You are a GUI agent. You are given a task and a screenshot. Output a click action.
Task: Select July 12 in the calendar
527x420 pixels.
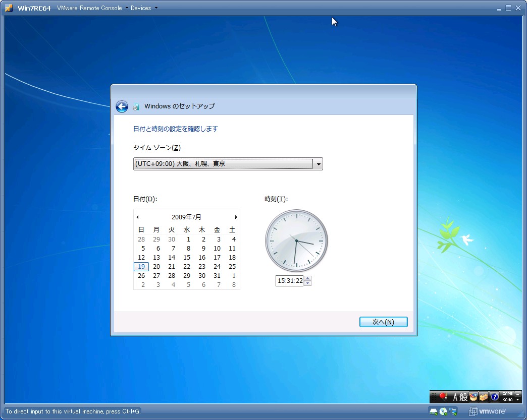(141, 258)
